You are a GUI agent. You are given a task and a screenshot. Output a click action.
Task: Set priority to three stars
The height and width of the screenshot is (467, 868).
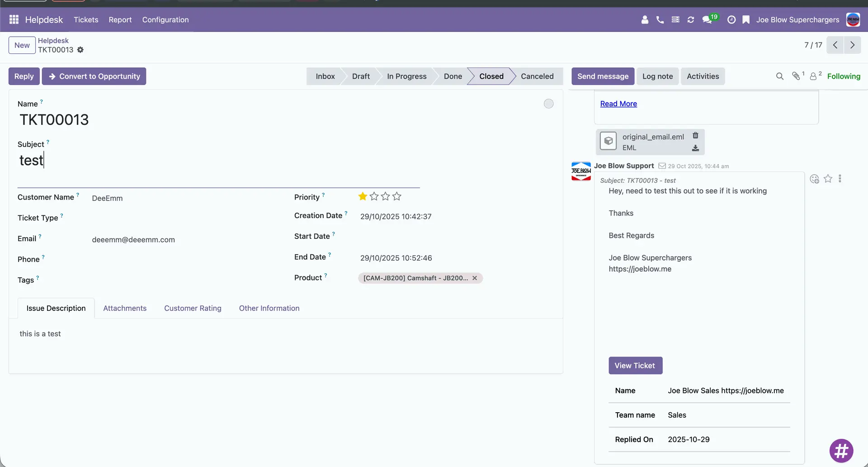[385, 196]
